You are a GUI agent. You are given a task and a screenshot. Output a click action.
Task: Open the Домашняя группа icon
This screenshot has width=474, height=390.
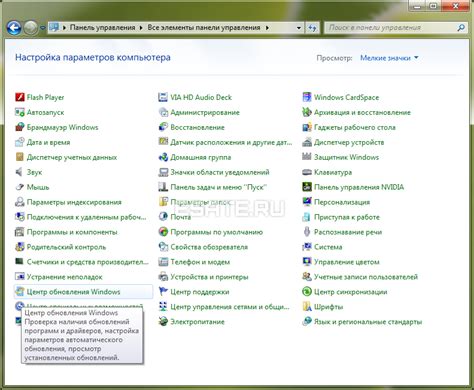(163, 157)
